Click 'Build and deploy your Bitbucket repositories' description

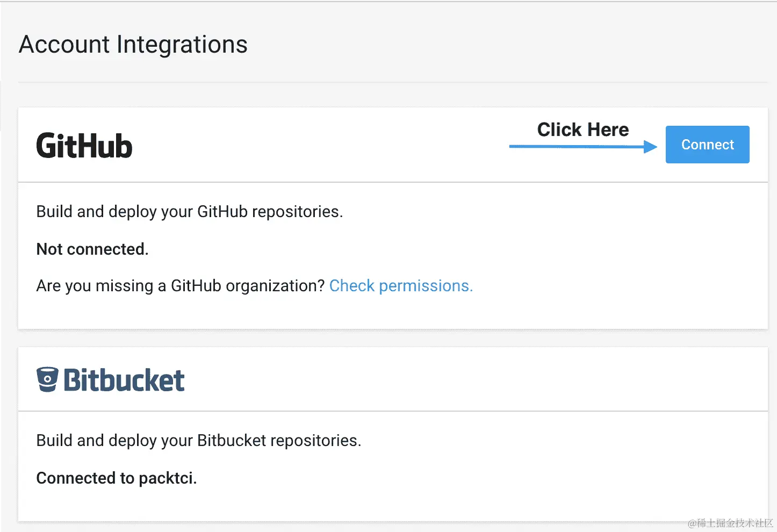coord(198,441)
